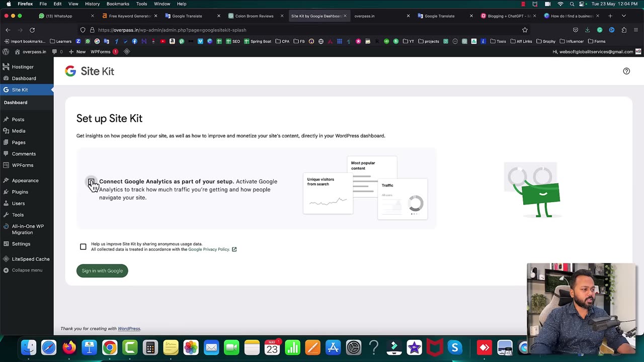This screenshot has height=362, width=644.
Task: Click the WordPress logo in admin bar
Action: [6, 52]
